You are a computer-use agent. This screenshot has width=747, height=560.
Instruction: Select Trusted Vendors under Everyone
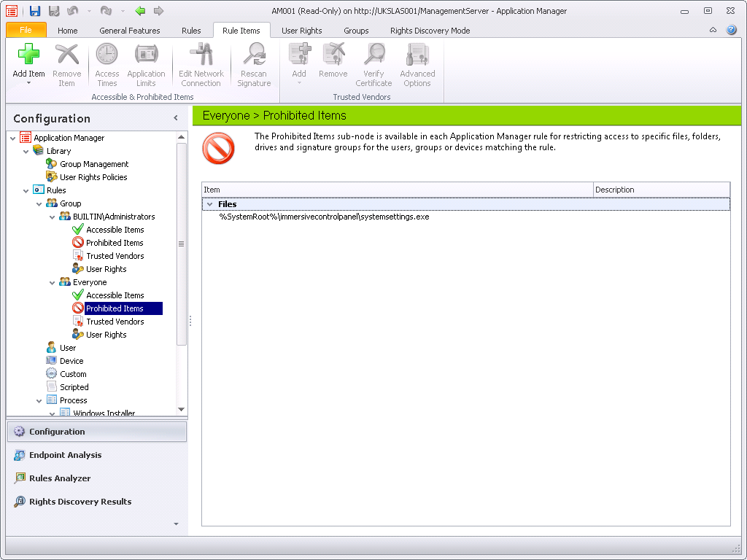115,322
